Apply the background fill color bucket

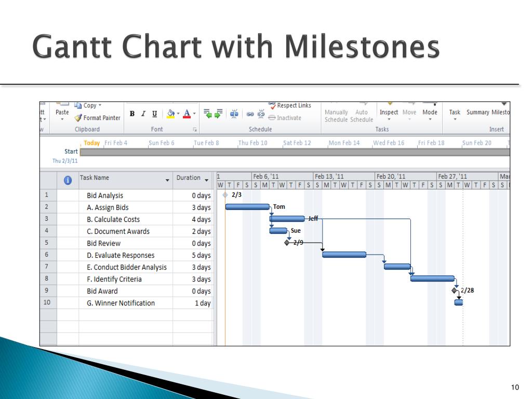170,114
